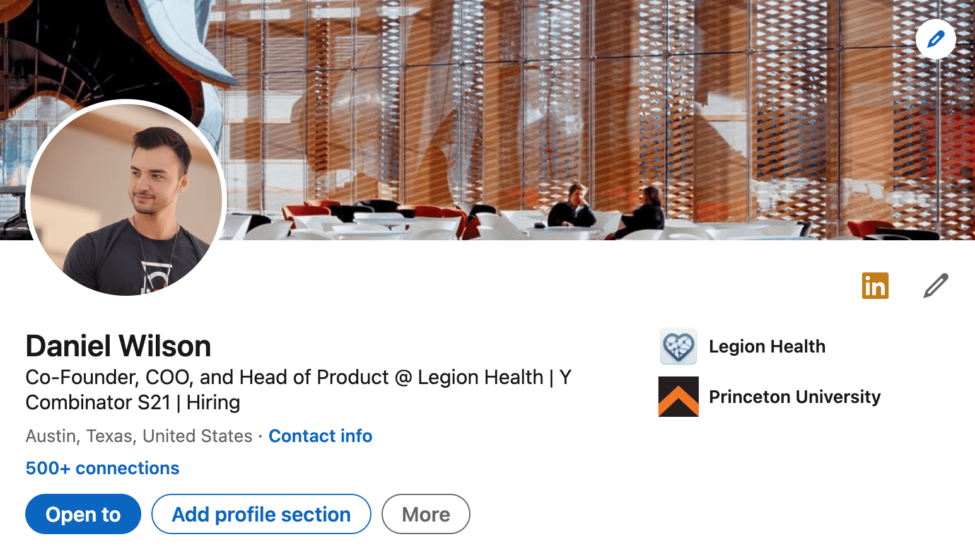Screen dimensions: 975x560
Task: Open the gold LinkedIn Premium badge
Action: [x=875, y=286]
